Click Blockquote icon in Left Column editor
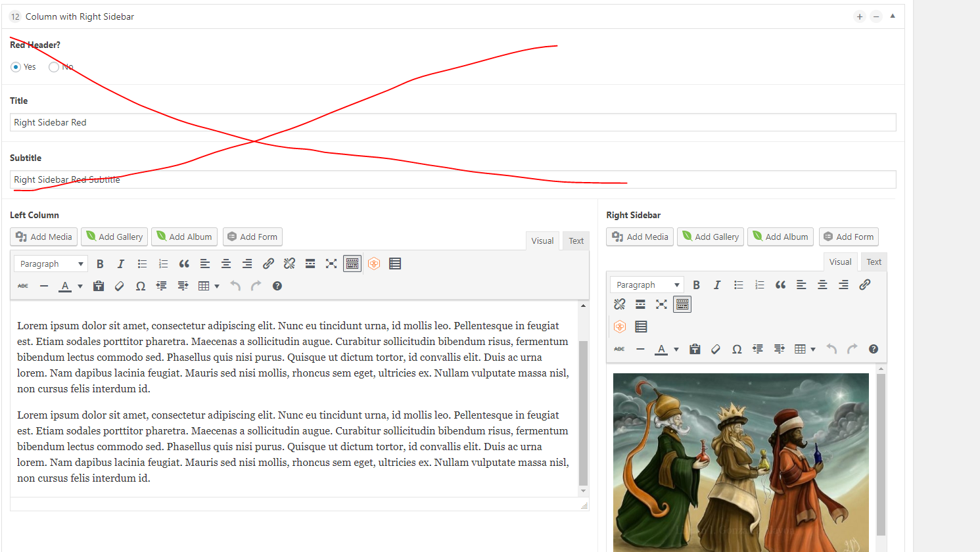 184,264
